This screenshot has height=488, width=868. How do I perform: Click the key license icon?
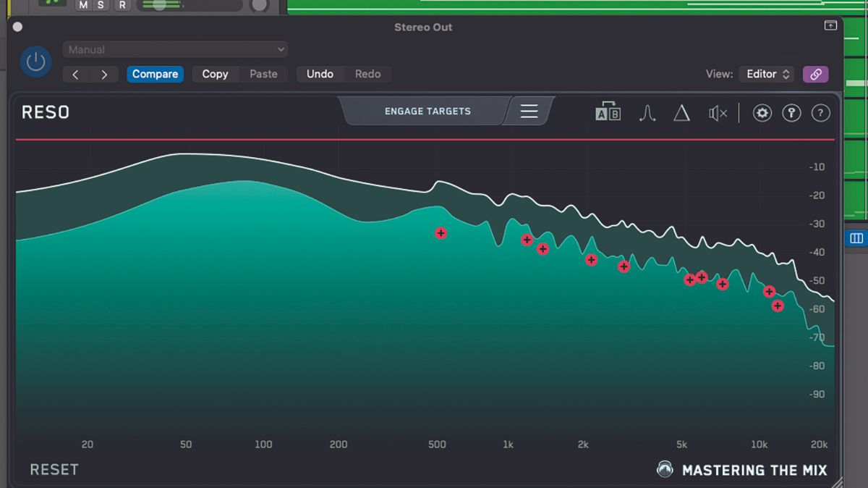(x=791, y=113)
